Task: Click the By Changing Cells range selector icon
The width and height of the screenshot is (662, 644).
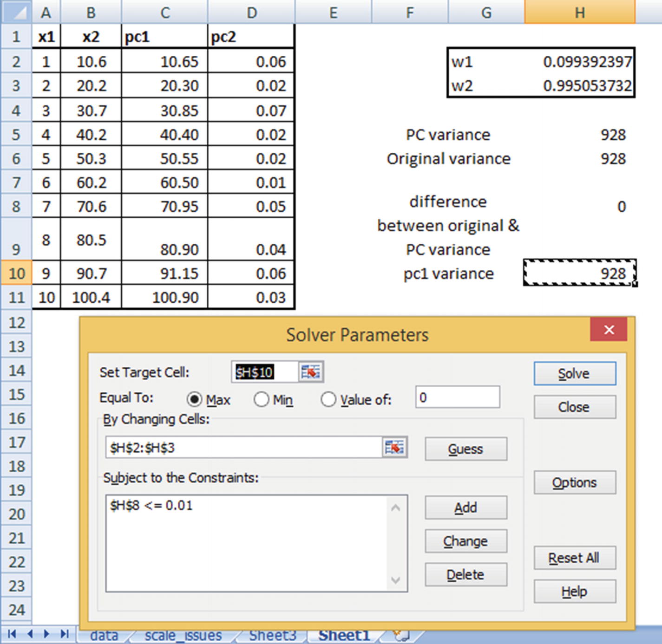Action: pyautogui.click(x=394, y=448)
